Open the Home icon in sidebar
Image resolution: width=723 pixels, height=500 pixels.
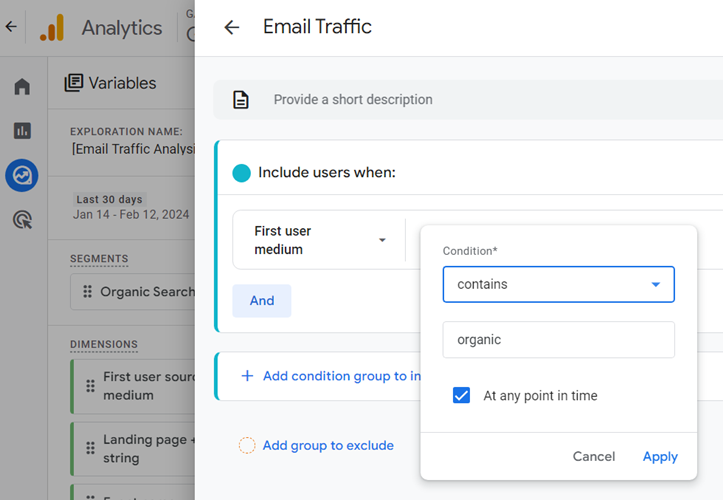(x=22, y=86)
